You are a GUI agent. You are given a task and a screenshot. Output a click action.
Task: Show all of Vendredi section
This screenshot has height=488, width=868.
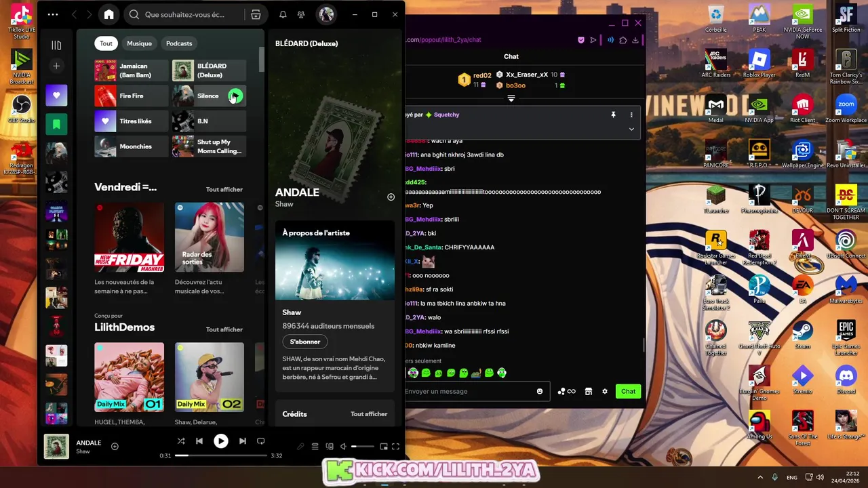pyautogui.click(x=224, y=189)
